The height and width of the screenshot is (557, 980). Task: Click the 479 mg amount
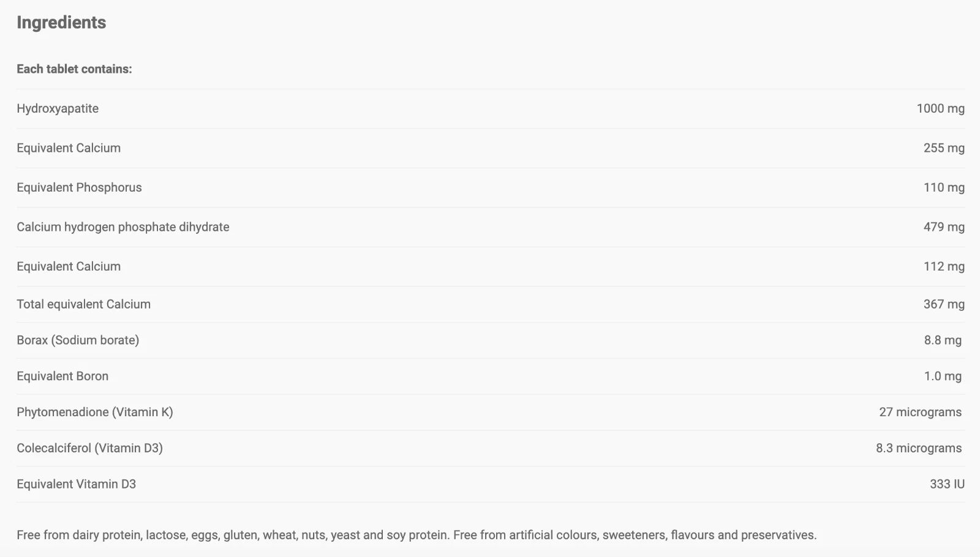coord(944,227)
